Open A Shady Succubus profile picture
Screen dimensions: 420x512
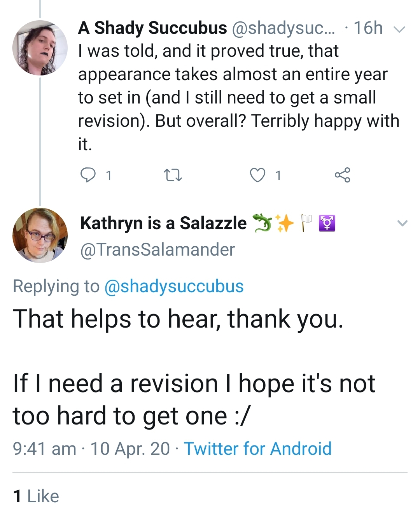(40, 48)
